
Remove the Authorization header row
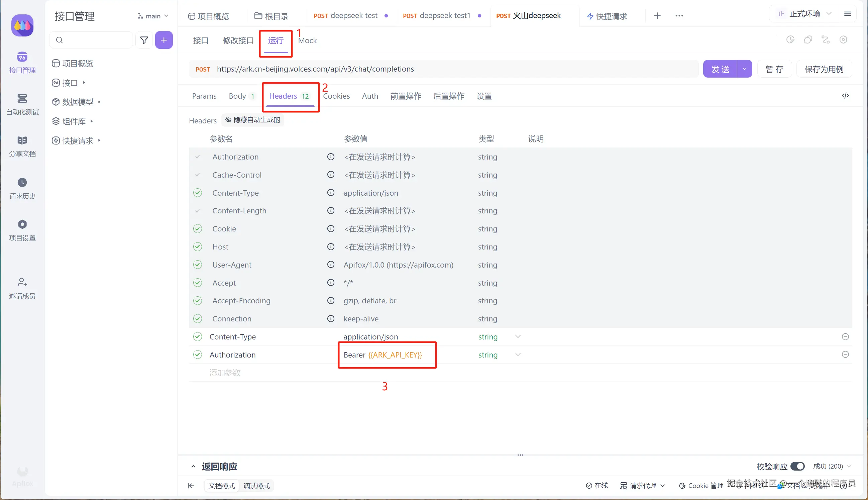(845, 355)
